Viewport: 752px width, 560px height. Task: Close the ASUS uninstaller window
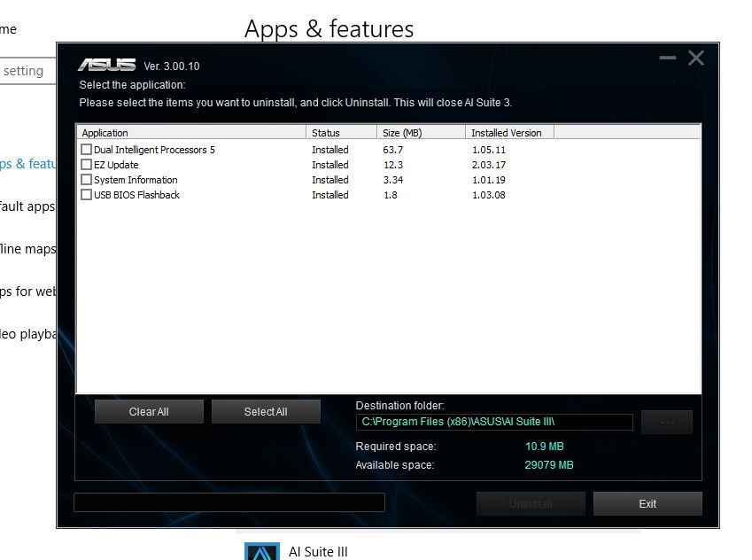tap(696, 58)
